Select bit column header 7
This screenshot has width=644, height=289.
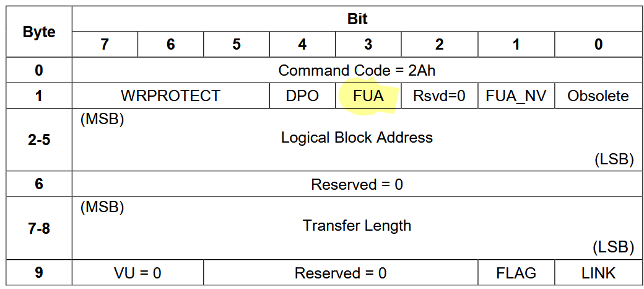click(x=105, y=45)
